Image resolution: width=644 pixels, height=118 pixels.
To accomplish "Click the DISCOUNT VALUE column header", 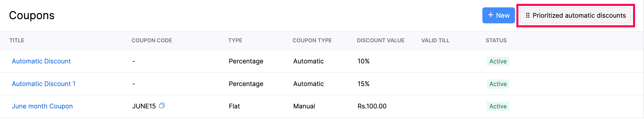I will coord(380,41).
